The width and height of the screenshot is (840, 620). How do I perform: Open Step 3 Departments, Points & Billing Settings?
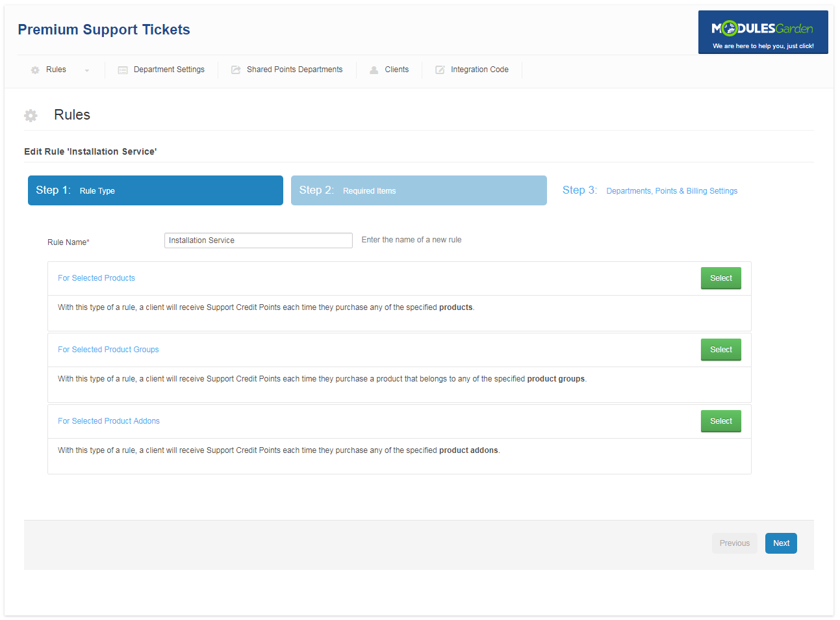tap(650, 190)
